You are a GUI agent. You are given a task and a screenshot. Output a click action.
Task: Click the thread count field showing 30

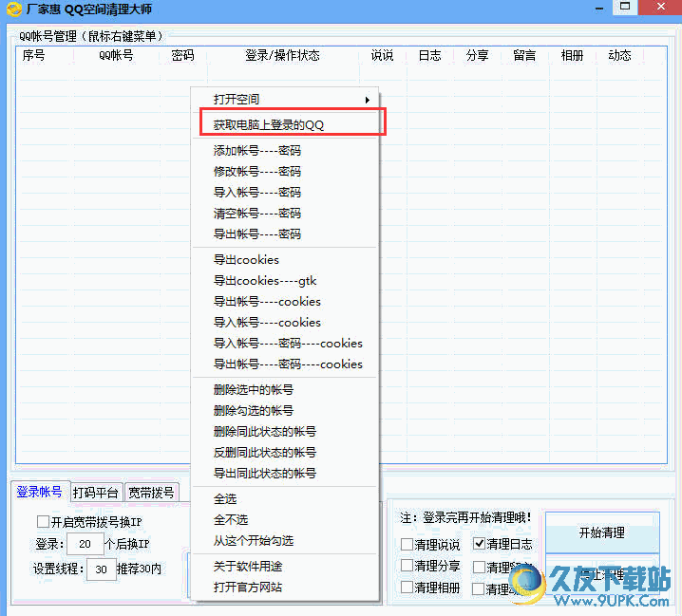point(102,569)
